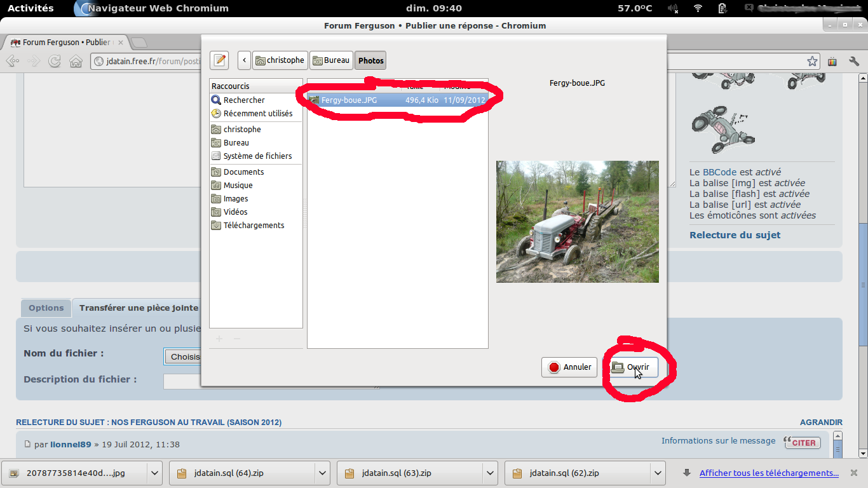Switch to the Bureau path button
Image resolution: width=868 pixels, height=488 pixels.
(x=330, y=60)
